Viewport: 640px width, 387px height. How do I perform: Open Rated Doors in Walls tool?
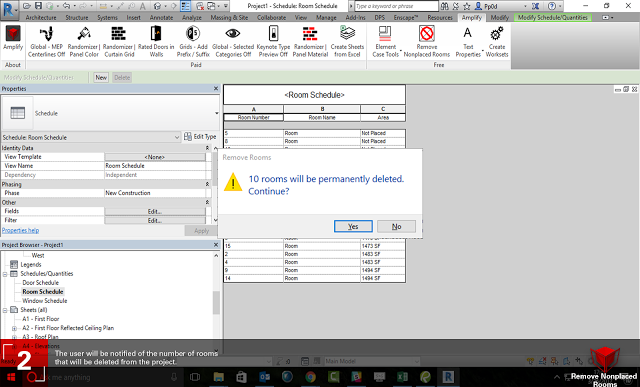tap(156, 41)
